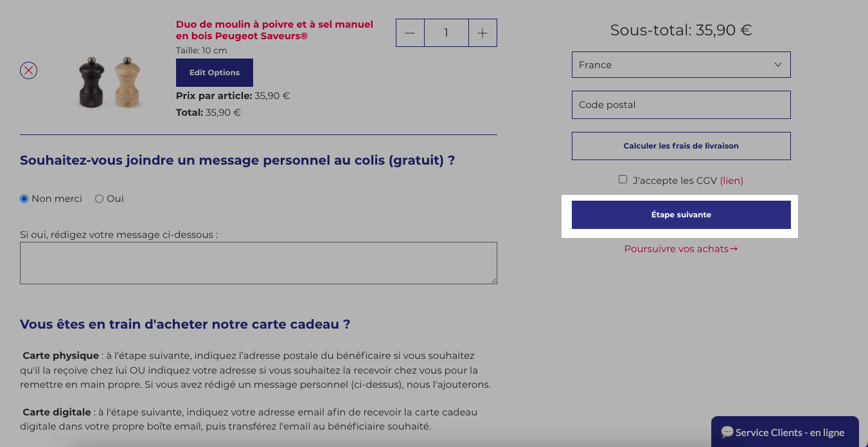Decrease the quantity with the minus icon
Image resolution: width=868 pixels, height=447 pixels.
click(410, 33)
